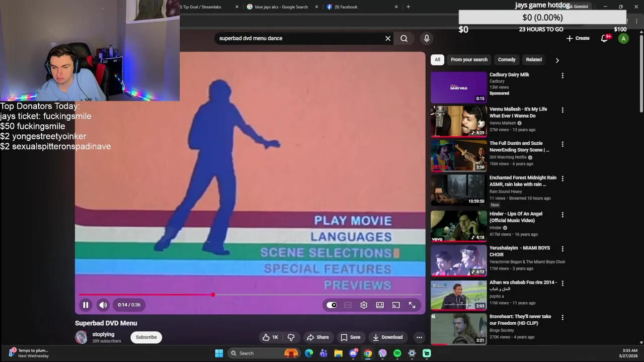Open the stoplying channel avatar
Screen dimensions: 644x362
[81, 337]
